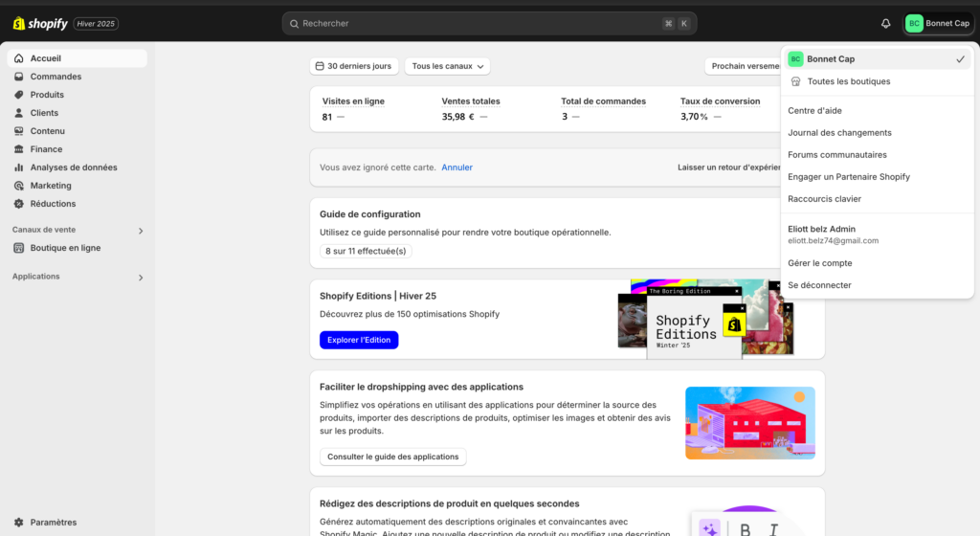The image size is (980, 536).
Task: Select Engager un Partenaire Shopify
Action: point(849,177)
